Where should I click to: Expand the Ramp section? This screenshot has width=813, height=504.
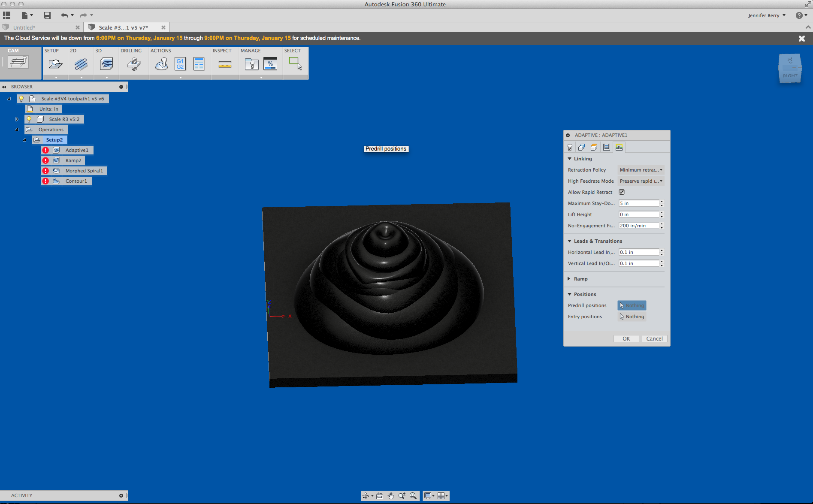point(569,279)
